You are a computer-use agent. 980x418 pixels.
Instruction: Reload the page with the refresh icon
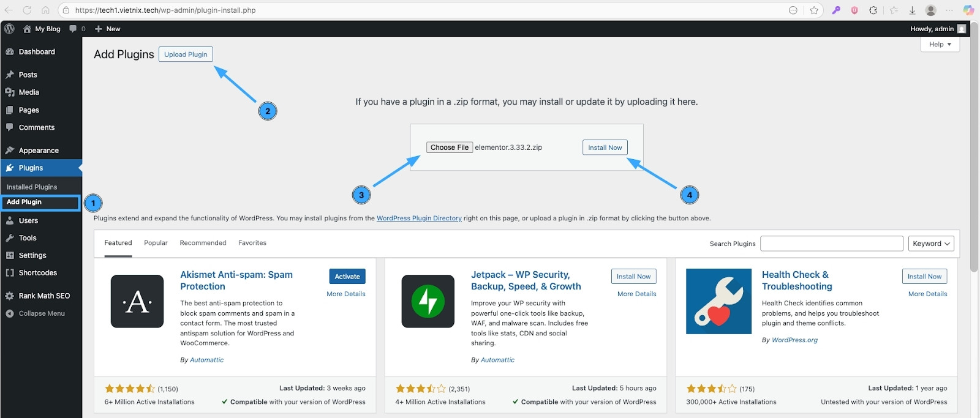click(x=27, y=10)
